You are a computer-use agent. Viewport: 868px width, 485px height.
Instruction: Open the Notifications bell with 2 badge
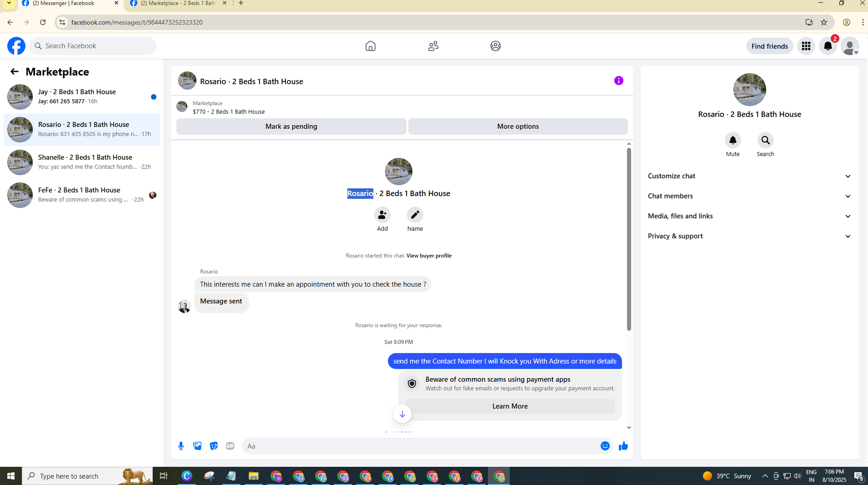tap(828, 46)
